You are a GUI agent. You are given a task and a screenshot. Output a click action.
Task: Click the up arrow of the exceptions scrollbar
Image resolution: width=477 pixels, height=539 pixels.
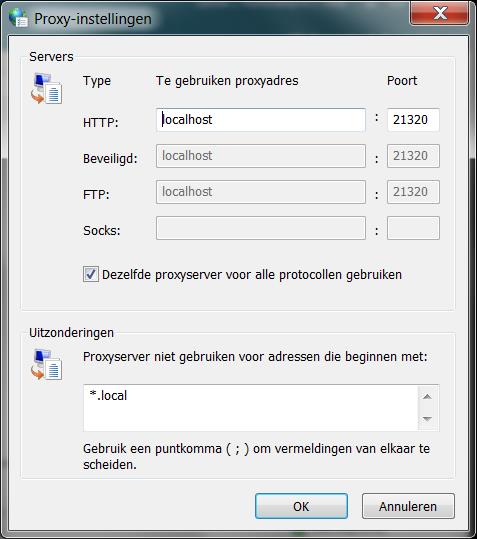[427, 397]
